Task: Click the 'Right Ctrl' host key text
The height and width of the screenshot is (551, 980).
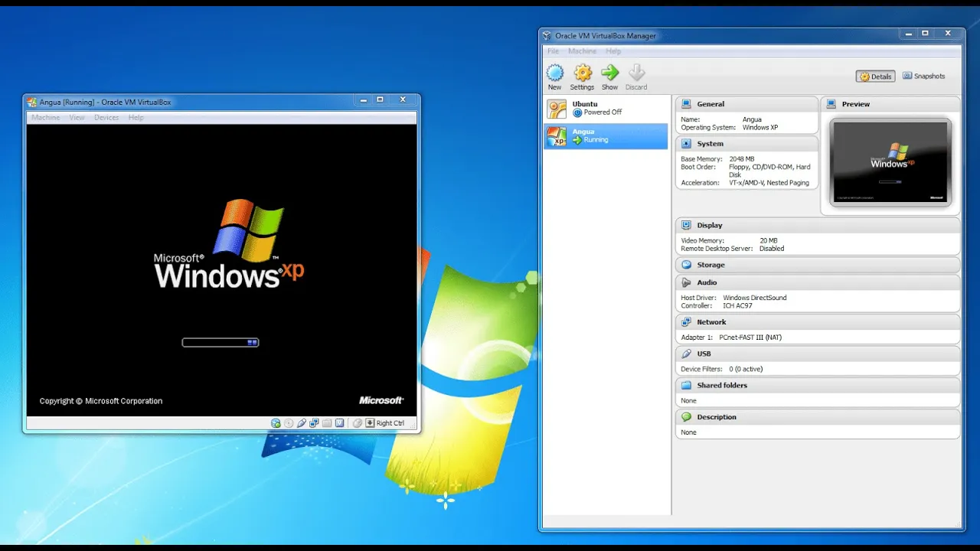Action: pos(390,423)
